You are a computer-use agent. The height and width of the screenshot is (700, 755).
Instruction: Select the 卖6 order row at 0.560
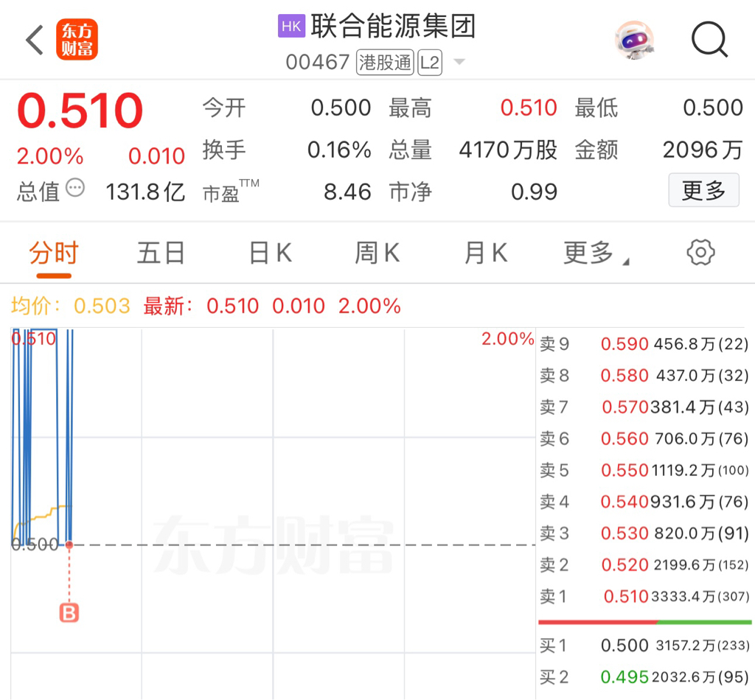644,438
